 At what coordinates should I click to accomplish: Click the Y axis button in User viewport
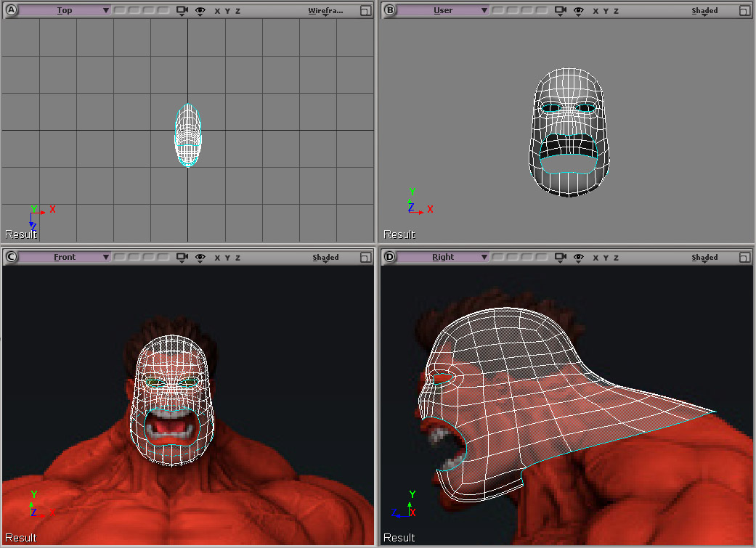coord(606,11)
